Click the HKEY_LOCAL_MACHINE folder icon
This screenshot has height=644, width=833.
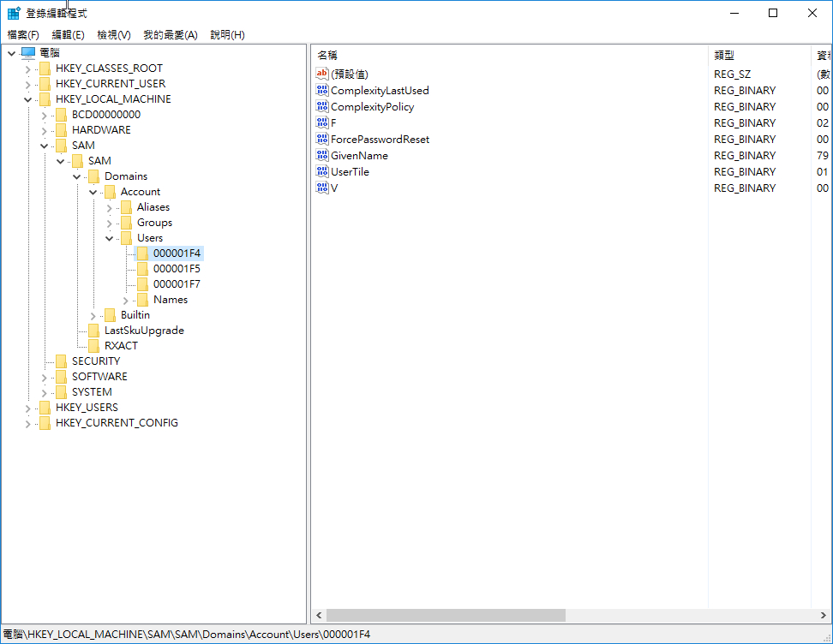[x=45, y=98]
